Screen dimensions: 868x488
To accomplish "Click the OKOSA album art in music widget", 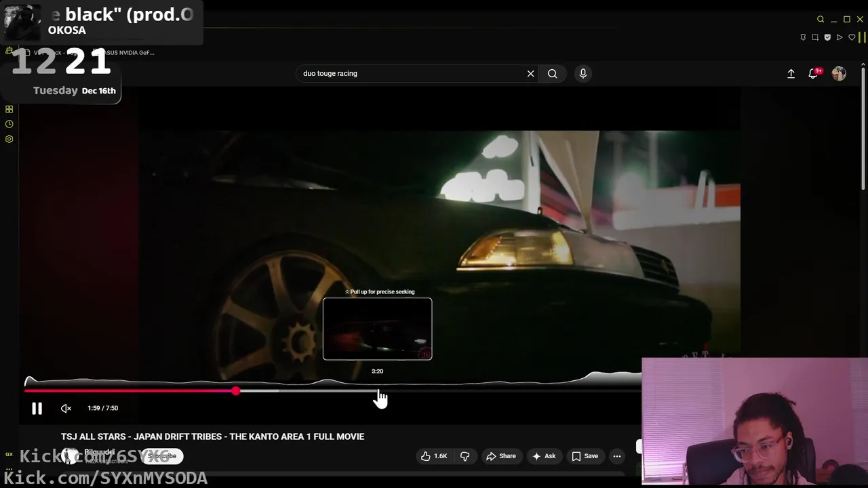I will point(22,22).
